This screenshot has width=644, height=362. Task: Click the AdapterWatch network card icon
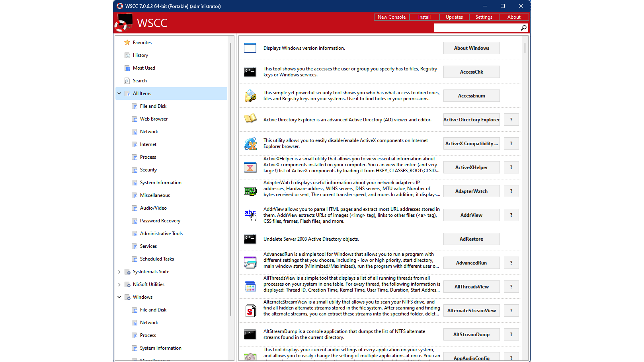point(250,191)
